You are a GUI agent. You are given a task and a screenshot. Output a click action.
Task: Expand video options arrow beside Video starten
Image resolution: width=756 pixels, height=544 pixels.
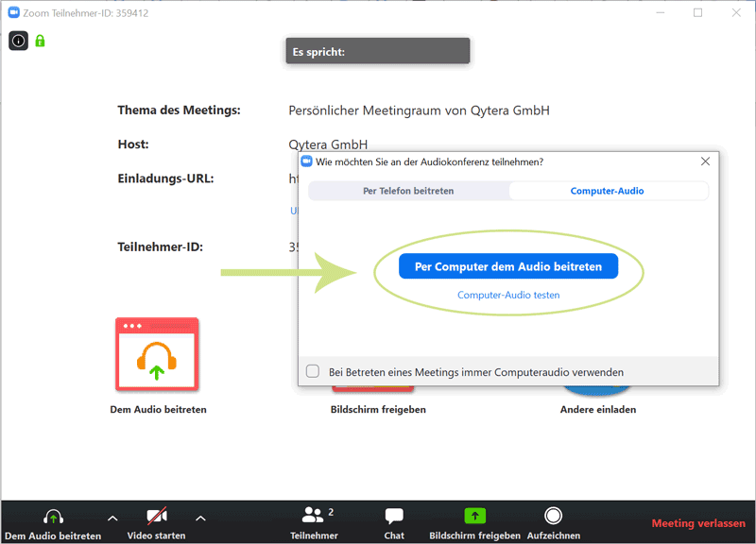(x=200, y=518)
